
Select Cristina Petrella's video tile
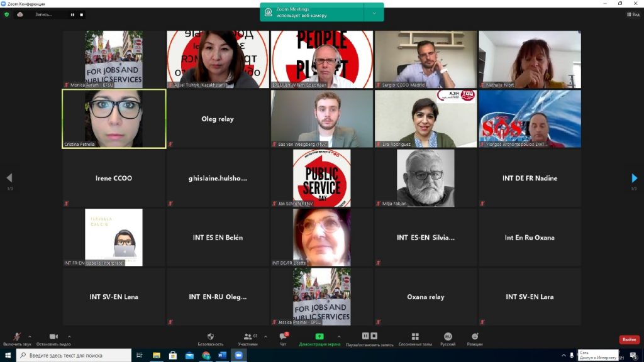[x=114, y=119]
